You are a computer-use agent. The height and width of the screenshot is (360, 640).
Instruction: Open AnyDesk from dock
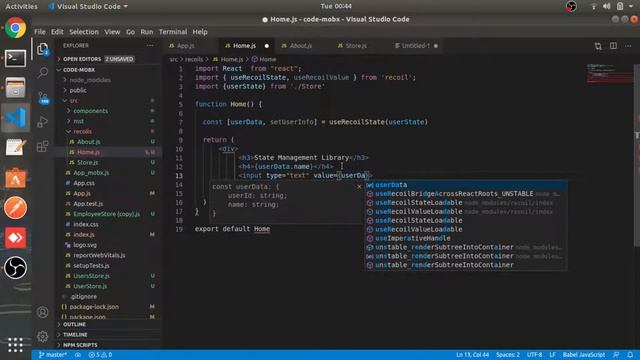[x=16, y=238]
